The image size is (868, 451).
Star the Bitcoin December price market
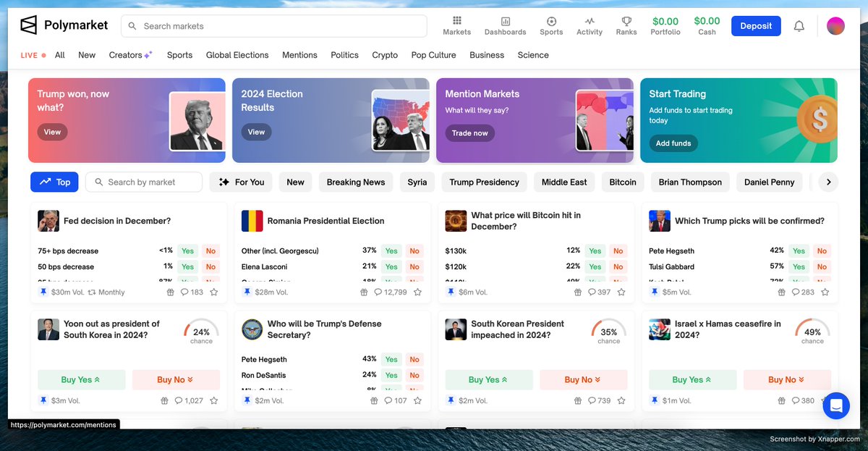(621, 292)
